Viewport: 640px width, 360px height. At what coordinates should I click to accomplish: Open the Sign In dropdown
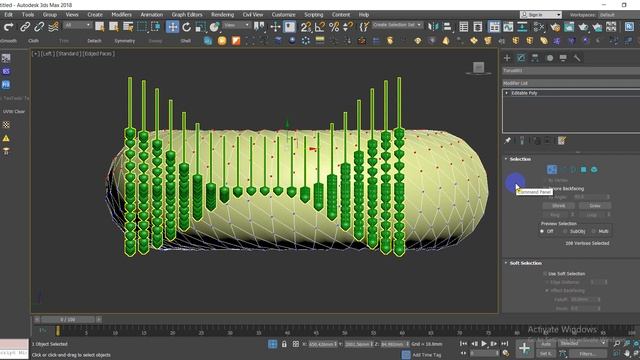tap(541, 15)
